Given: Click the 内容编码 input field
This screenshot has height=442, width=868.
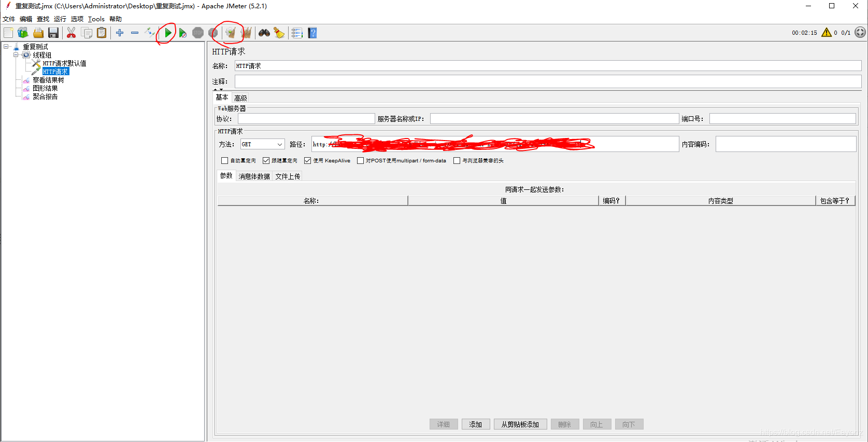Looking at the screenshot, I should click(786, 144).
